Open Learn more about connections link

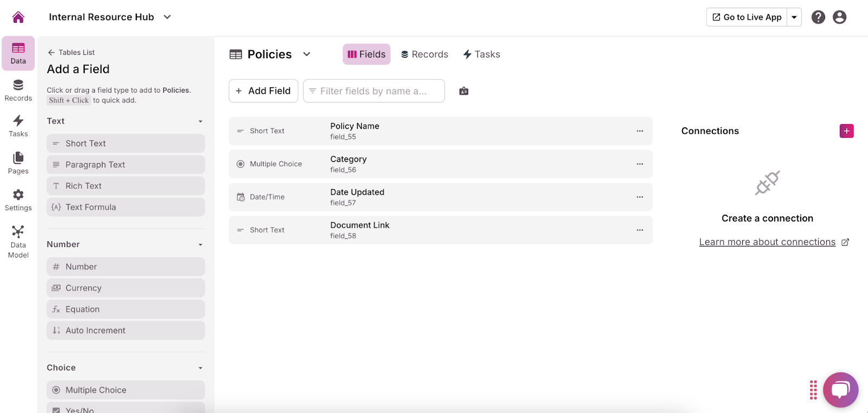(x=767, y=242)
